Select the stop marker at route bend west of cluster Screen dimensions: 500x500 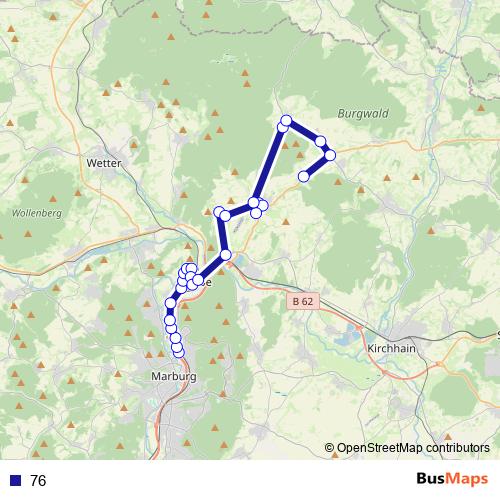219,212
